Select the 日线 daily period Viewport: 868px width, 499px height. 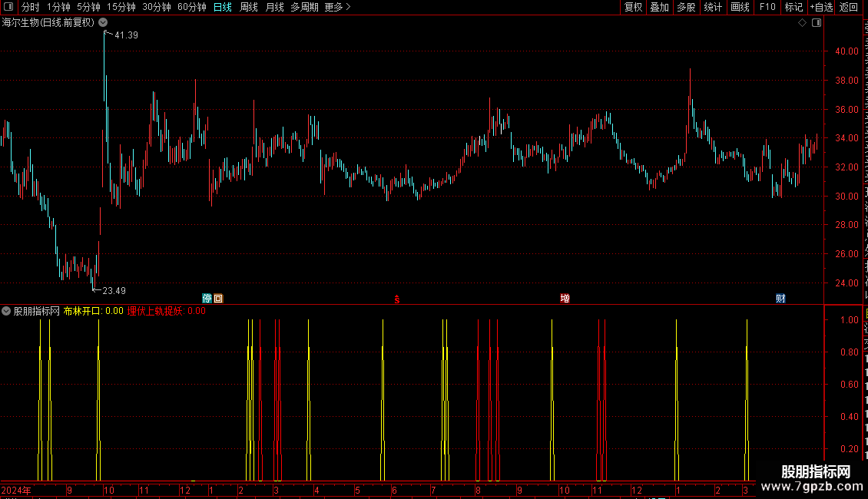[x=223, y=7]
